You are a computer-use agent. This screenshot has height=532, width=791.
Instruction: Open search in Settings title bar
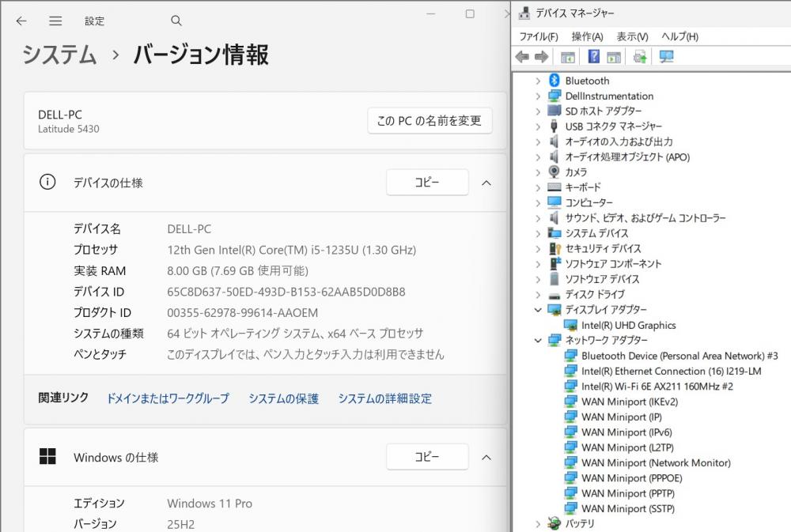pos(176,21)
